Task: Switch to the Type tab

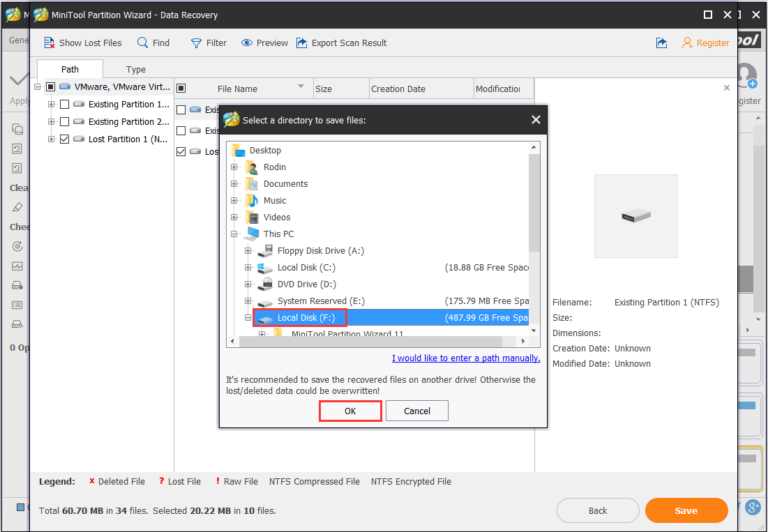Action: (x=136, y=70)
